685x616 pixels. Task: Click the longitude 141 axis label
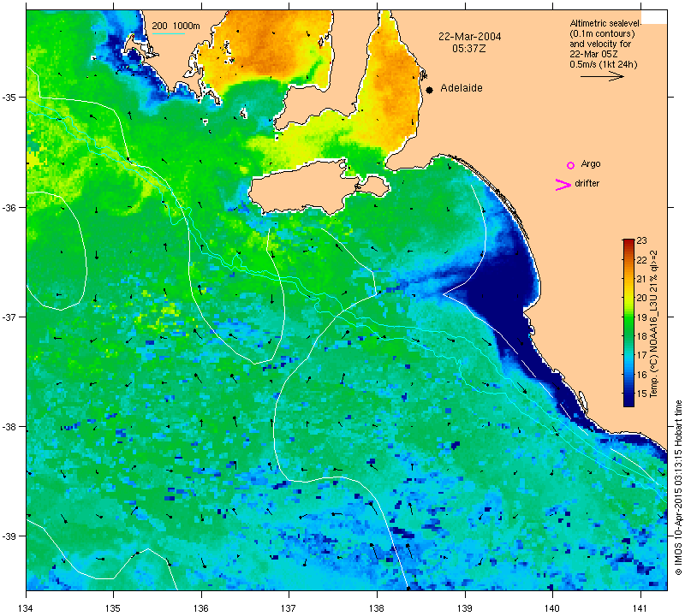tap(640, 607)
